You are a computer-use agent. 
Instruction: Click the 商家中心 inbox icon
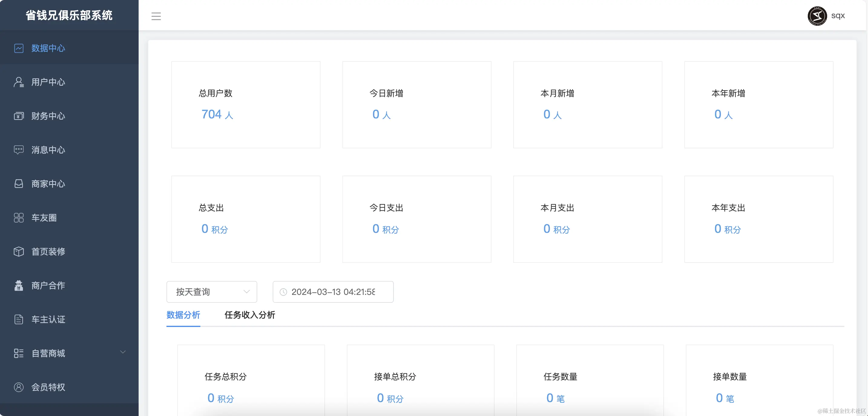pos(19,184)
